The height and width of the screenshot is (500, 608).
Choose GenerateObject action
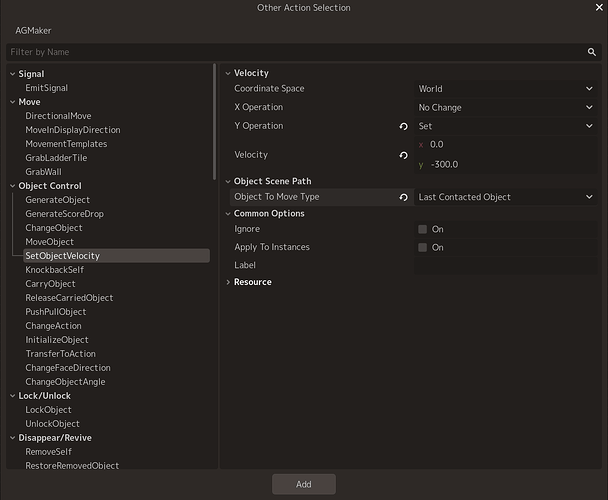pos(57,200)
